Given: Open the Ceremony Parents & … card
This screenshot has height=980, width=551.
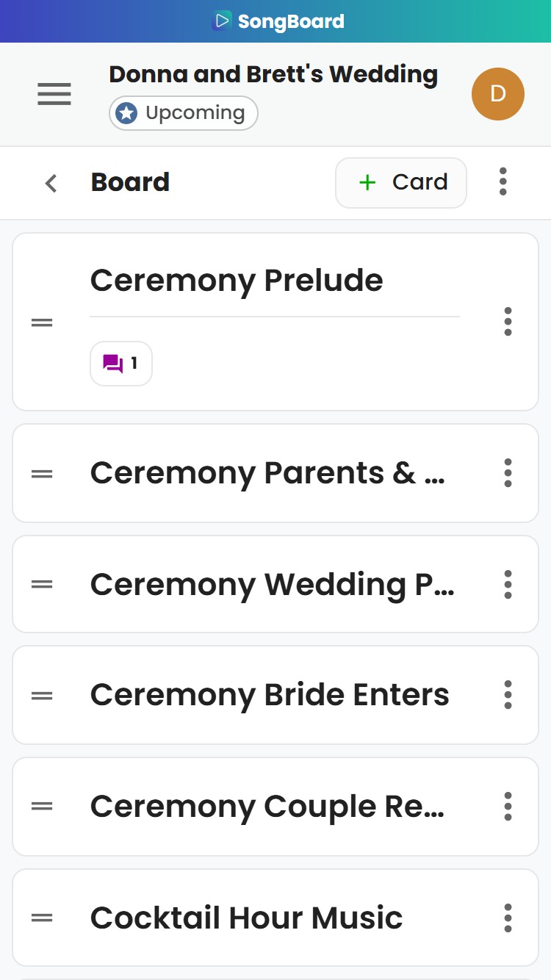Looking at the screenshot, I should [275, 473].
